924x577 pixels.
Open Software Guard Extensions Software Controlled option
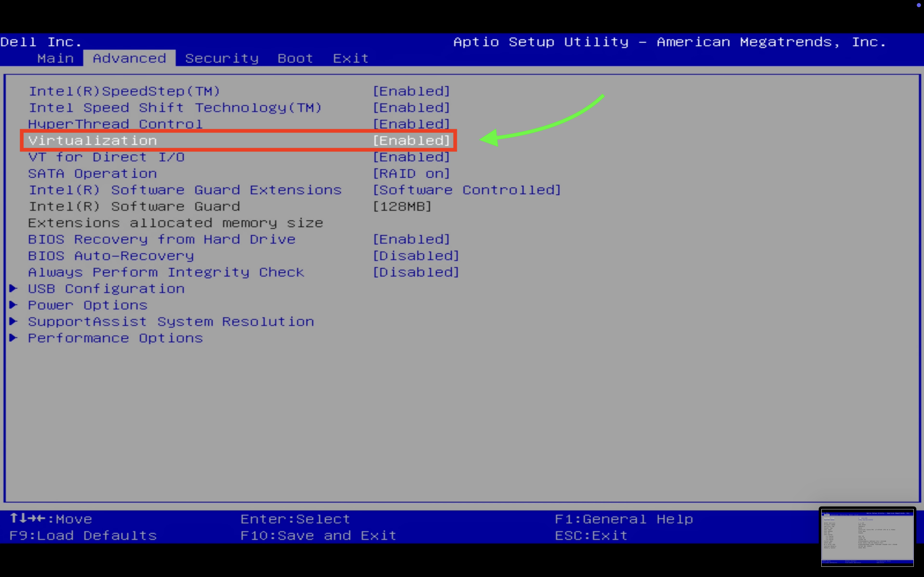(466, 190)
